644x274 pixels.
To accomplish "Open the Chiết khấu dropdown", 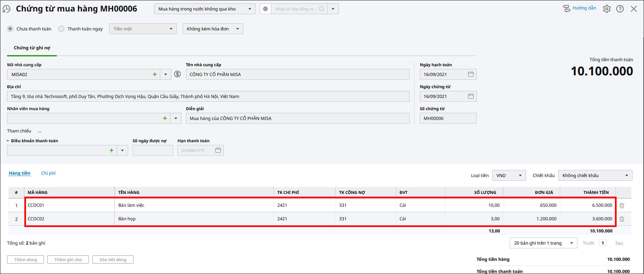I will pyautogui.click(x=595, y=175).
